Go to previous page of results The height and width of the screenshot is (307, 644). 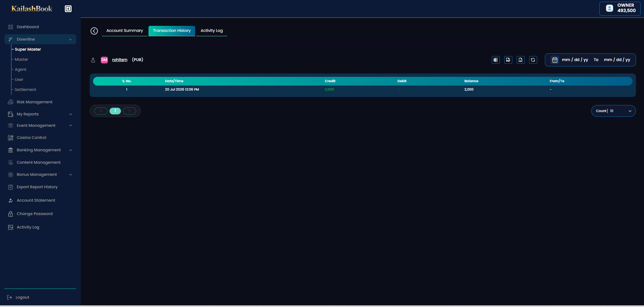[101, 111]
